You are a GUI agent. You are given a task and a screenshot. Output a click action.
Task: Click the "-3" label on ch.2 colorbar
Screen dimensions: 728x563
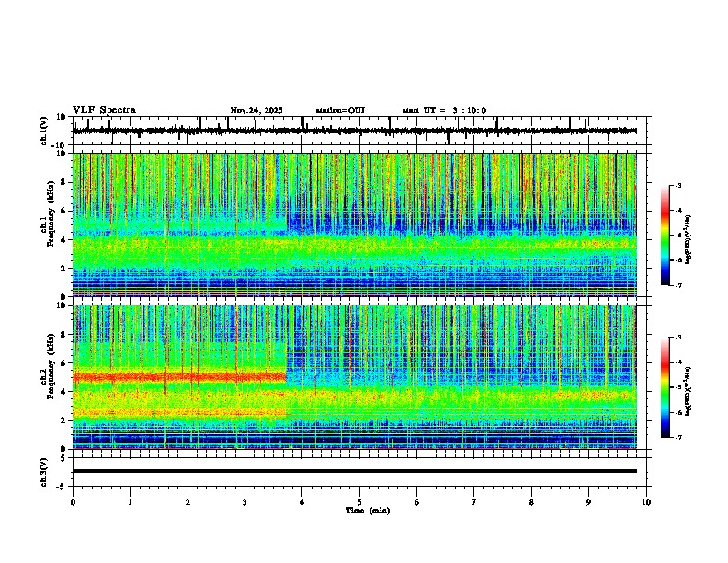pyautogui.click(x=677, y=338)
